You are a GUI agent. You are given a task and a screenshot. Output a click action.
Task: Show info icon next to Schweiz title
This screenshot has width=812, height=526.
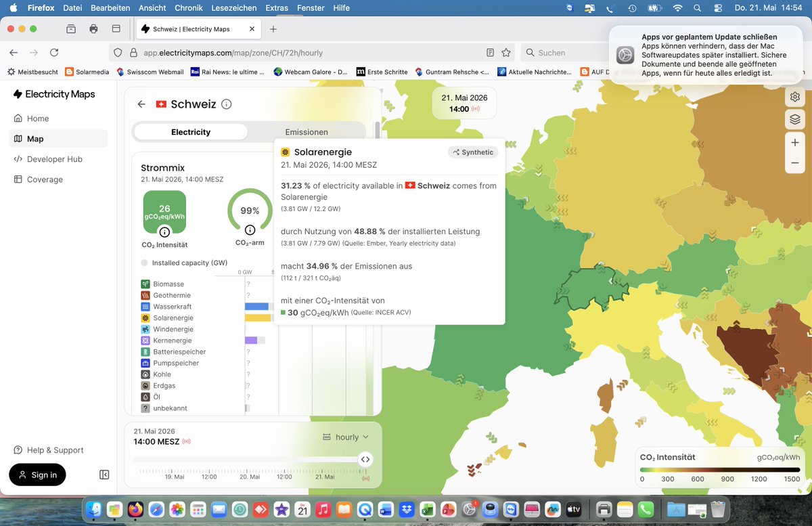(227, 104)
